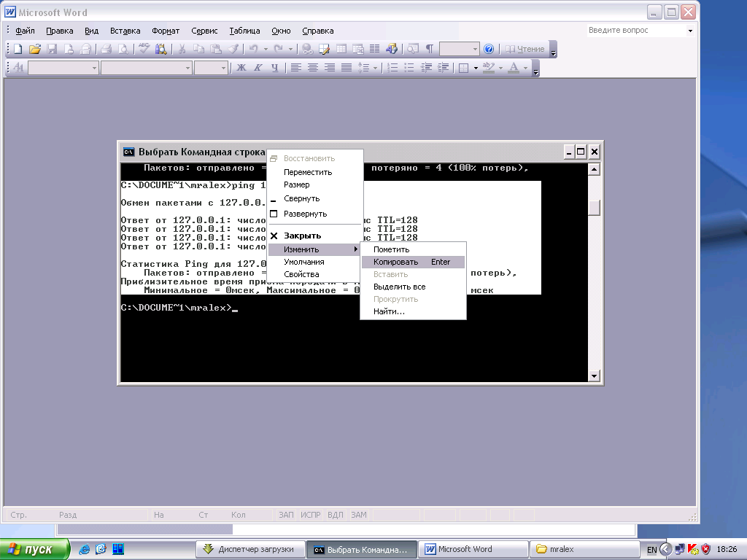Open the Font name combo box dropdown
The image size is (747, 560).
click(x=187, y=68)
